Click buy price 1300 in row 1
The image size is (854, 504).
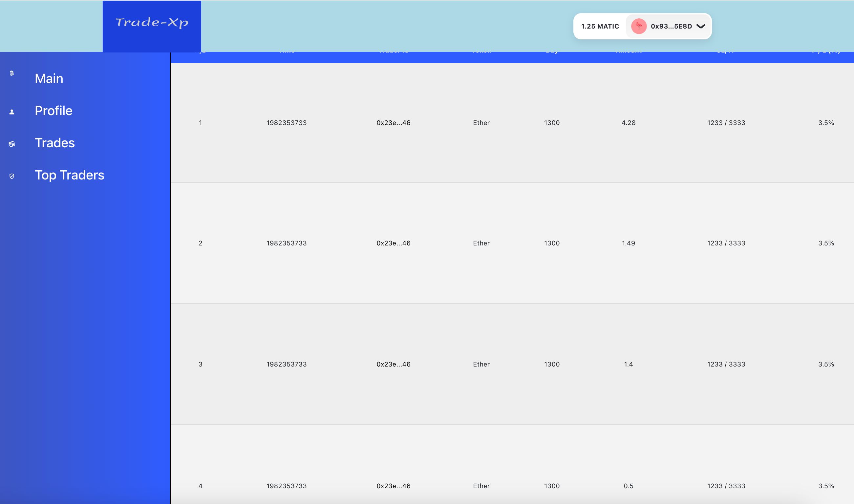(552, 123)
